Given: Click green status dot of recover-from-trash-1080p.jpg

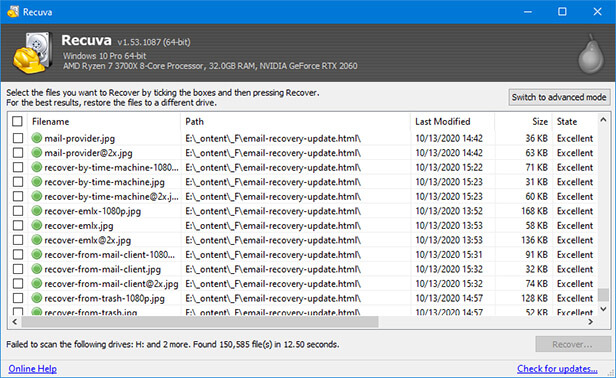Looking at the screenshot, I should click(x=37, y=298).
